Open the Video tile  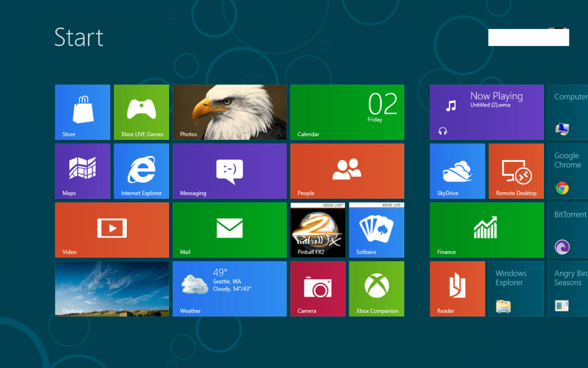[x=112, y=230]
